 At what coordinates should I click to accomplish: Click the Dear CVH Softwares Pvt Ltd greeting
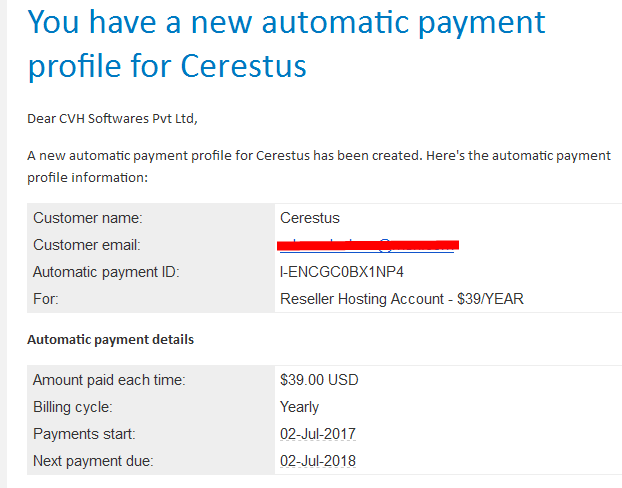point(112,119)
